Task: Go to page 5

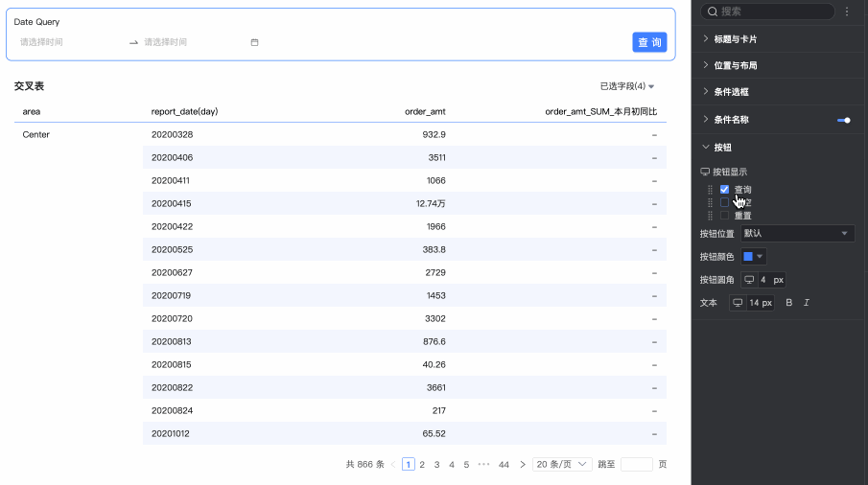Action: (466, 465)
